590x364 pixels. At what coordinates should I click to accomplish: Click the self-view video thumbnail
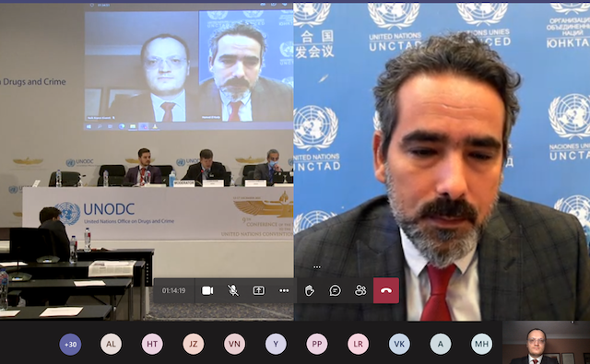546,343
